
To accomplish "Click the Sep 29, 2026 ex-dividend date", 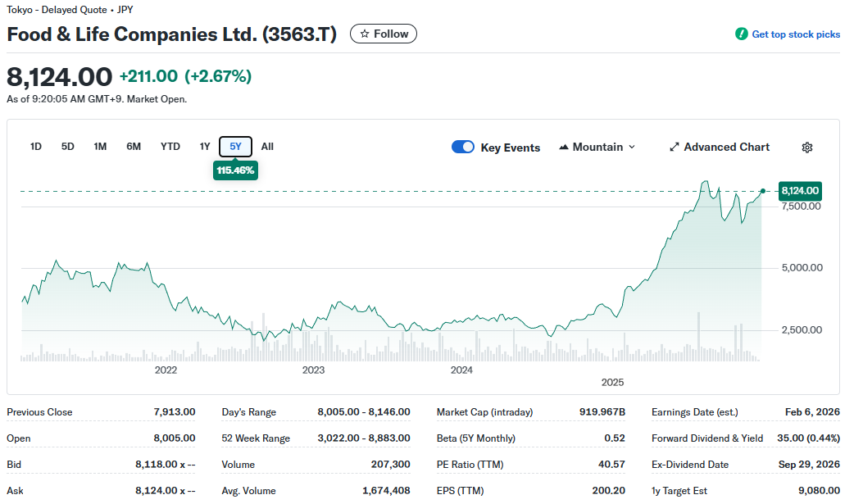I will point(810,464).
